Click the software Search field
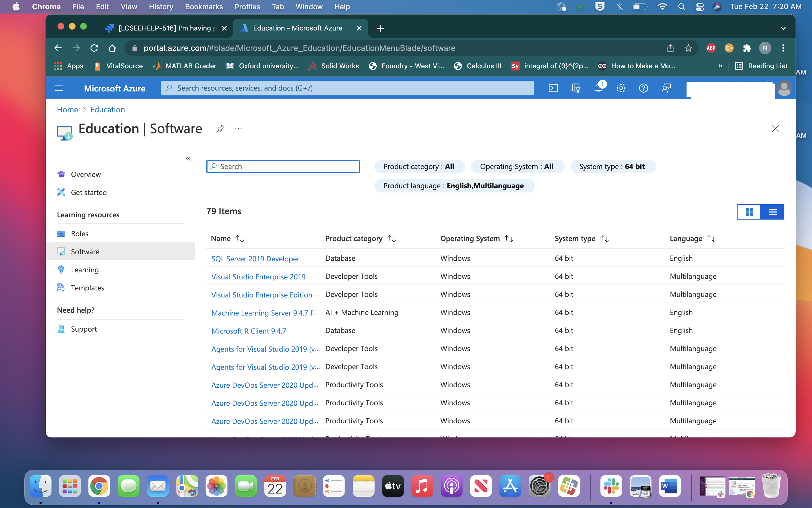The image size is (812, 508). [x=283, y=167]
